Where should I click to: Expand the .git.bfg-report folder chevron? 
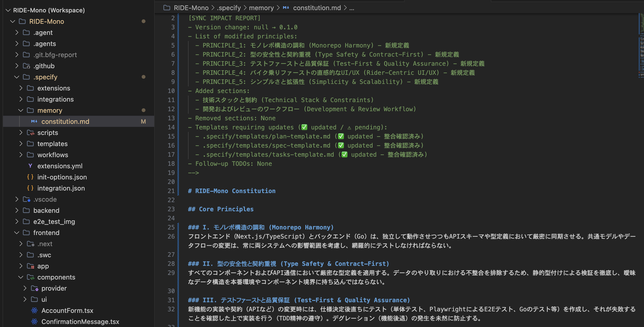click(17, 55)
